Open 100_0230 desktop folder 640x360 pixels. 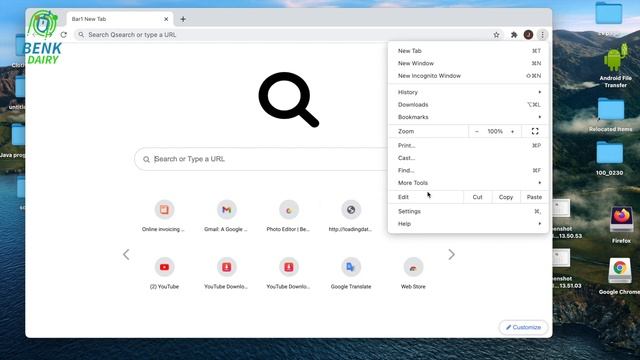(x=609, y=159)
